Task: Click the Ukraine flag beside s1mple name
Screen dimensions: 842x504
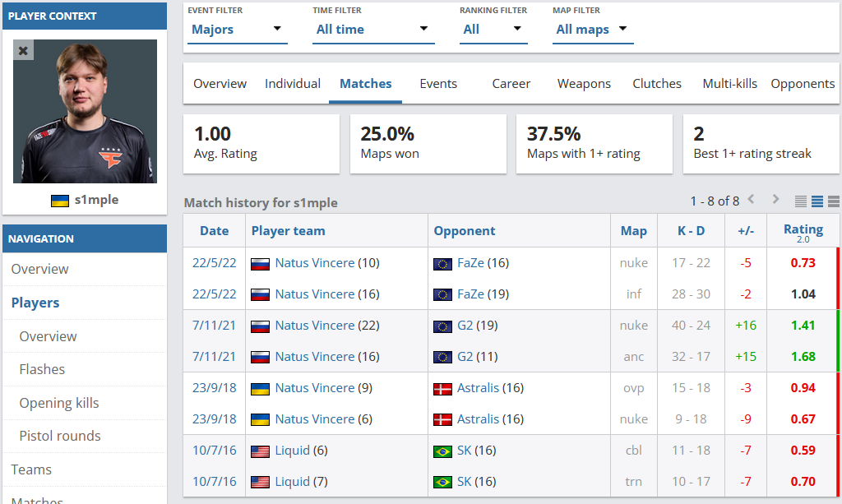Action: [x=59, y=201]
